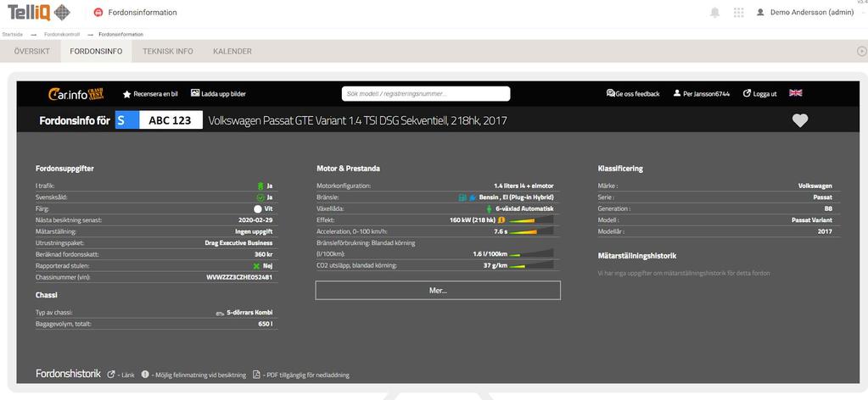The image size is (868, 400).
Task: Favorite the vehicle with heart icon
Action: (x=800, y=120)
